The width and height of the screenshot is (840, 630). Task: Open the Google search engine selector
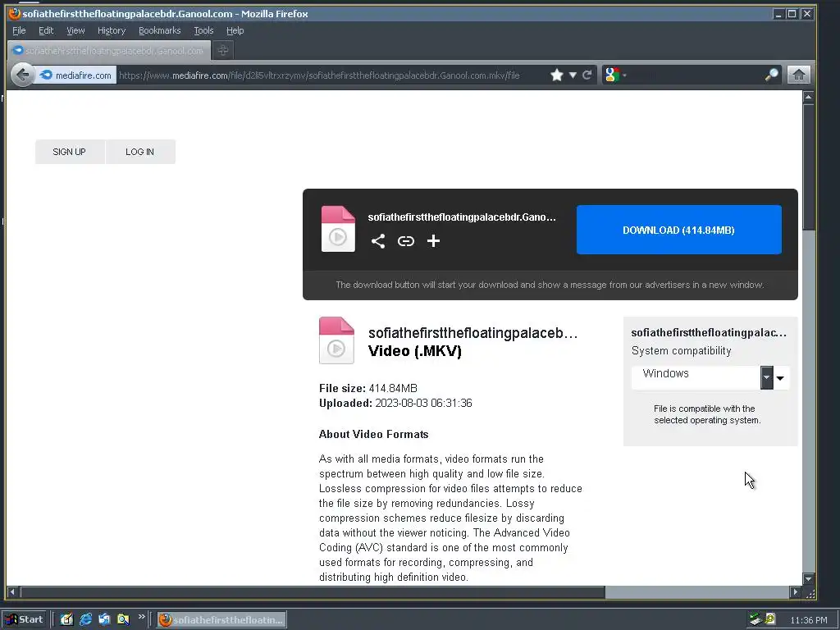click(x=615, y=75)
